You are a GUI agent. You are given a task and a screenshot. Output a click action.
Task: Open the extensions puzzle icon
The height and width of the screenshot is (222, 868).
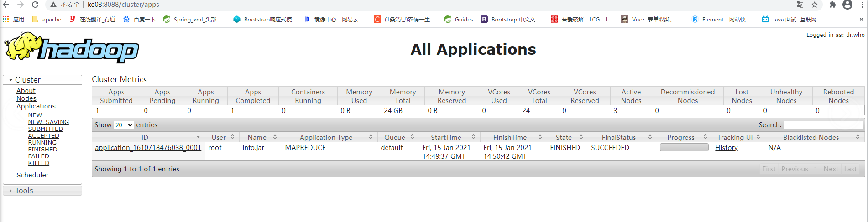point(833,5)
